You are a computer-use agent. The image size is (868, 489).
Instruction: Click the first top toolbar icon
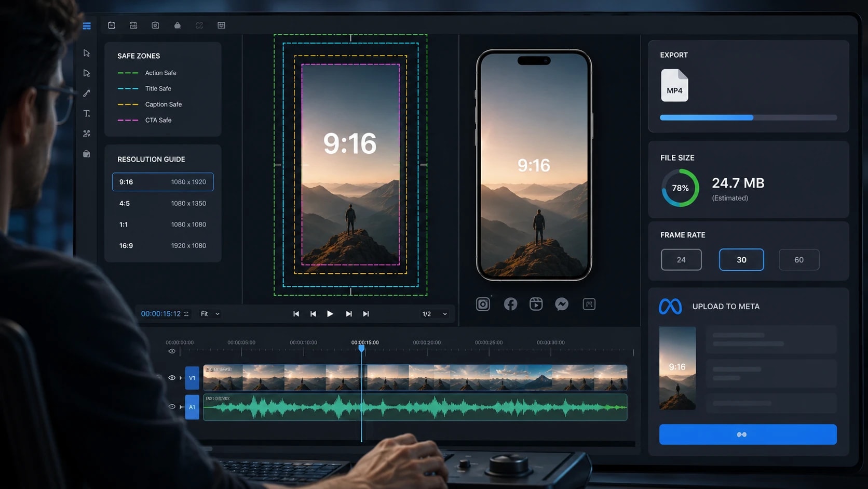pos(112,25)
